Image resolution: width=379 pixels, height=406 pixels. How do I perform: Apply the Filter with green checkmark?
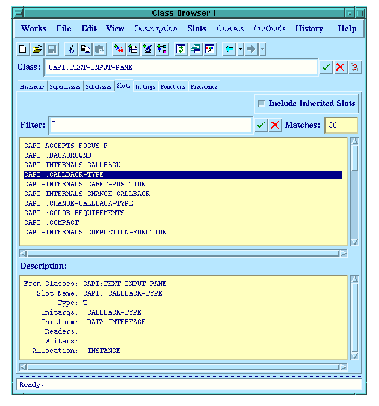261,125
